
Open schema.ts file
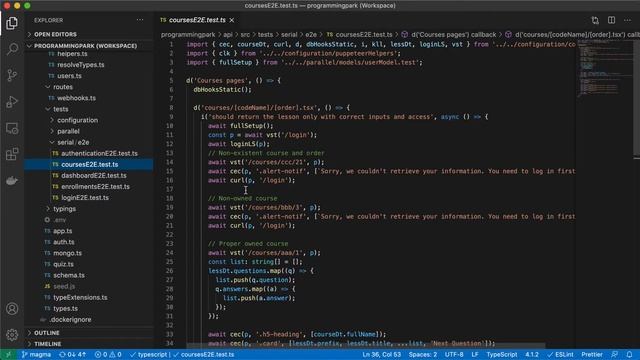(89, 275)
